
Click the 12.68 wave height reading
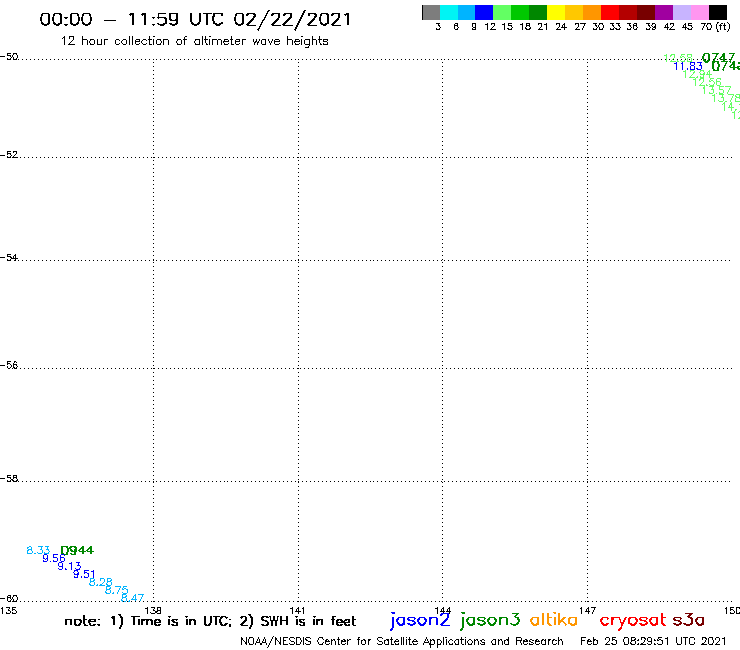(x=678, y=58)
